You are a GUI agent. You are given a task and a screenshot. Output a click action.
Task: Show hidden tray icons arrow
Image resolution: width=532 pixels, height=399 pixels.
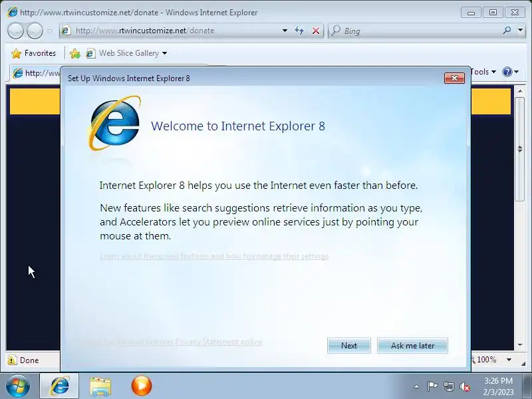pyautogui.click(x=417, y=386)
